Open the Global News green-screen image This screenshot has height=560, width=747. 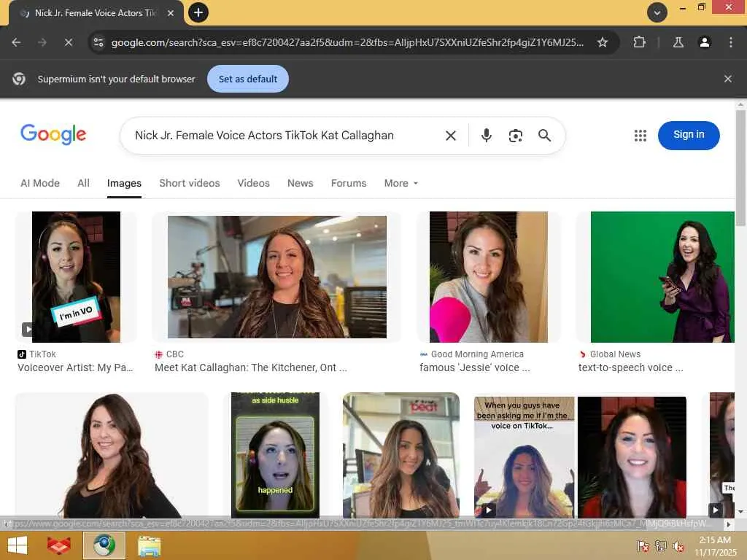[662, 276]
